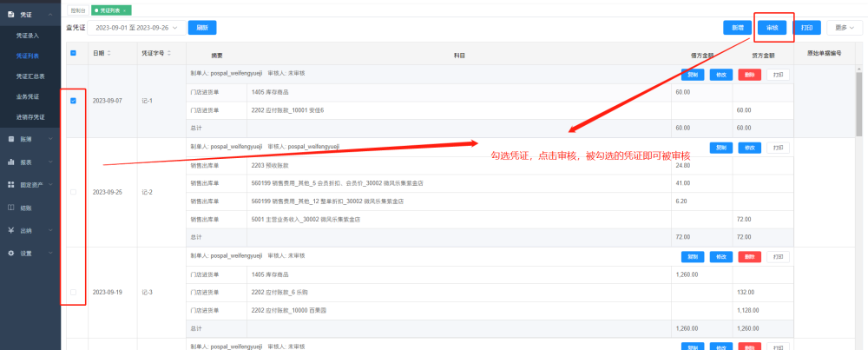Image resolution: width=868 pixels, height=350 pixels.
Task: Click the 出纳 yen icon
Action: coord(10,230)
